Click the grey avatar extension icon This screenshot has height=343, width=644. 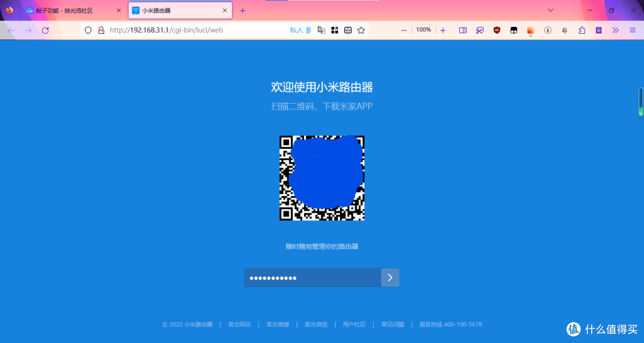coord(565,30)
